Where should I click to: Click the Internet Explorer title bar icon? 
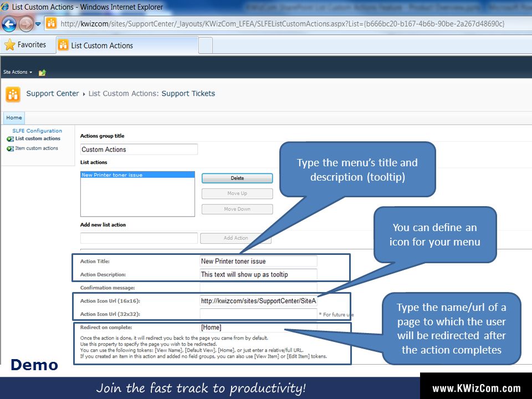pyautogui.click(x=5, y=6)
